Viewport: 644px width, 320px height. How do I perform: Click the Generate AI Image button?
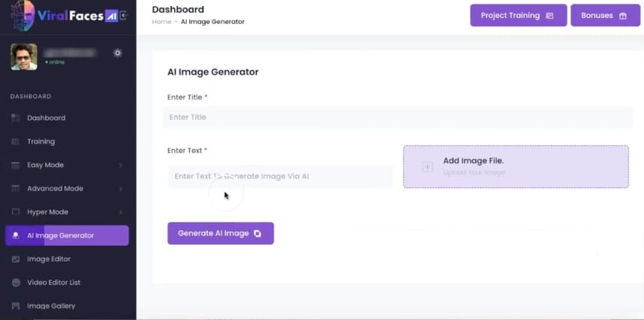pos(221,233)
